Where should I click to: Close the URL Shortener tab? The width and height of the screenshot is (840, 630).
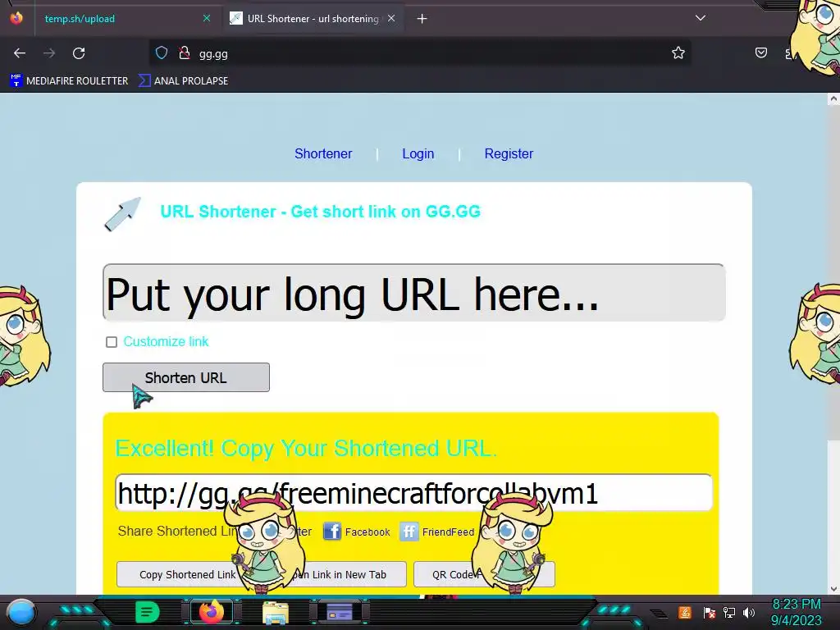click(391, 18)
